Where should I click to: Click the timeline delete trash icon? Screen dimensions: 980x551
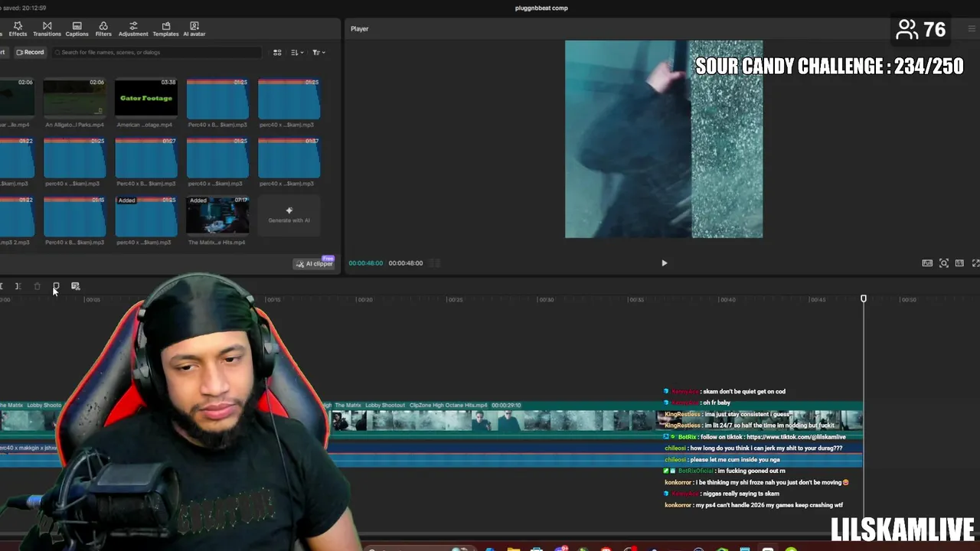coord(37,286)
